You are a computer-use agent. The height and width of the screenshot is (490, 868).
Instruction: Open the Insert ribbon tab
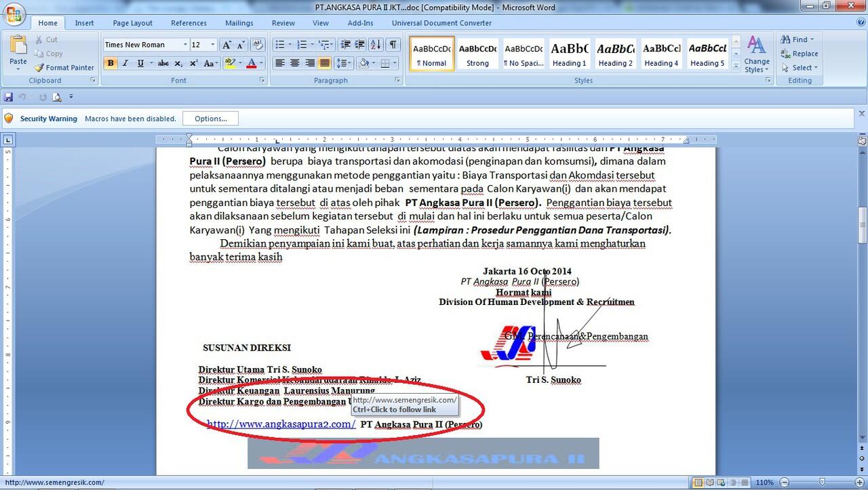click(x=84, y=23)
